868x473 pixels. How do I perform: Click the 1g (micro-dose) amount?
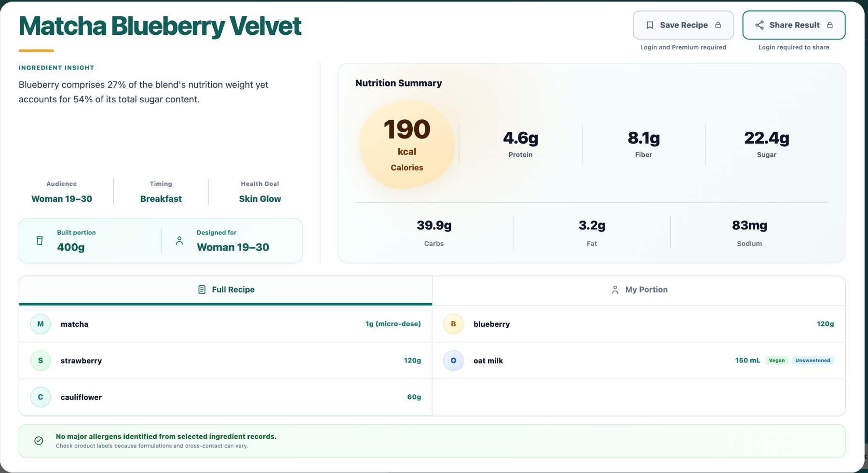pos(393,324)
